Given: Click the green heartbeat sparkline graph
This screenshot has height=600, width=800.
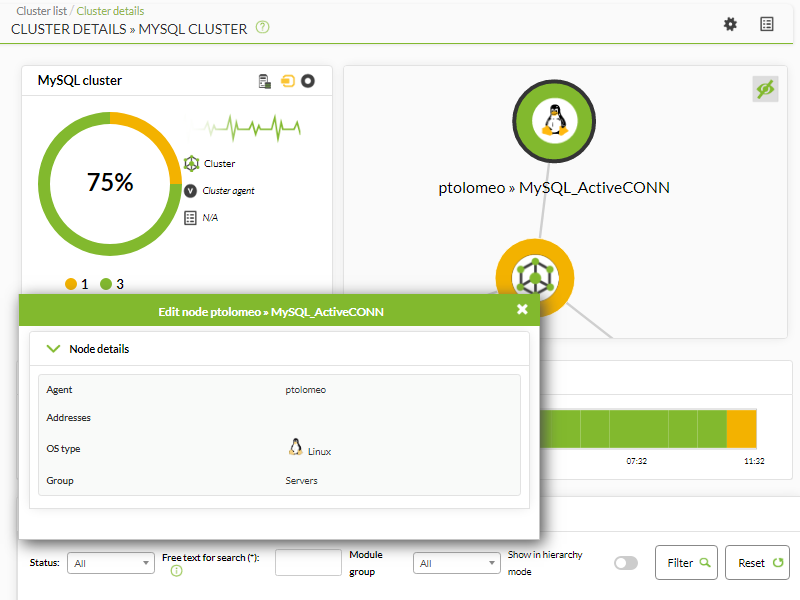Looking at the screenshot, I should pos(244,128).
